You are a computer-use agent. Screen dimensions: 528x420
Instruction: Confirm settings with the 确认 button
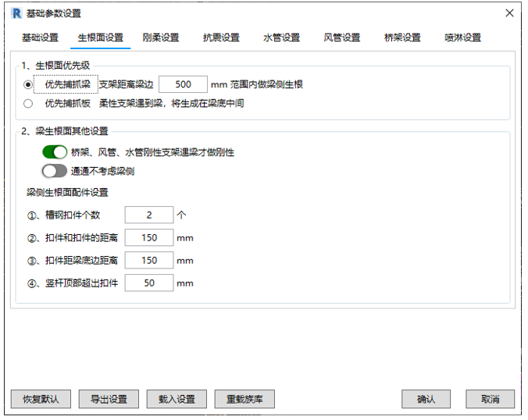[x=426, y=399]
